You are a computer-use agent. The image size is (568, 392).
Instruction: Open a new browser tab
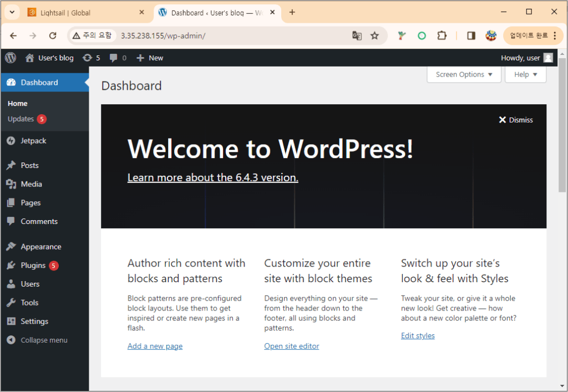(x=292, y=12)
